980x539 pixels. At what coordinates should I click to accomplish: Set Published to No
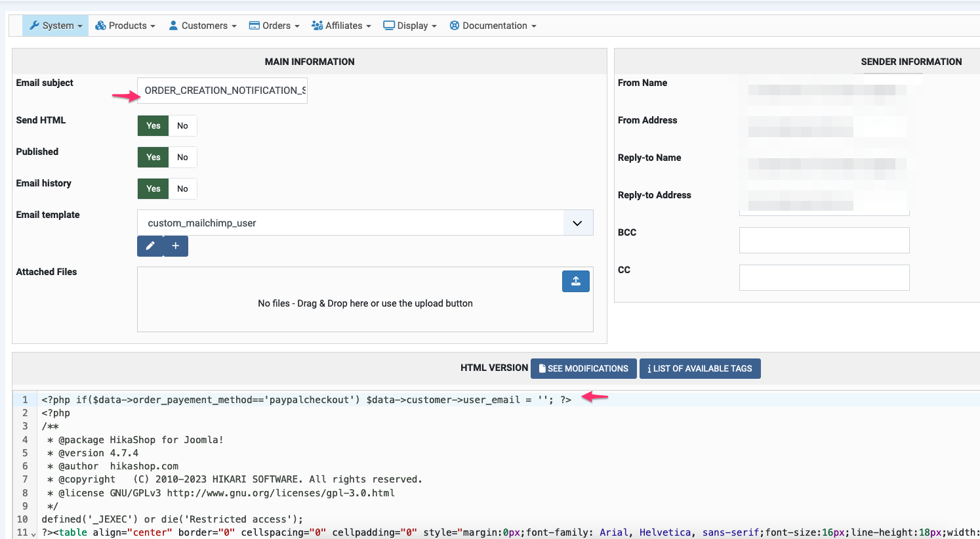pyautogui.click(x=182, y=157)
